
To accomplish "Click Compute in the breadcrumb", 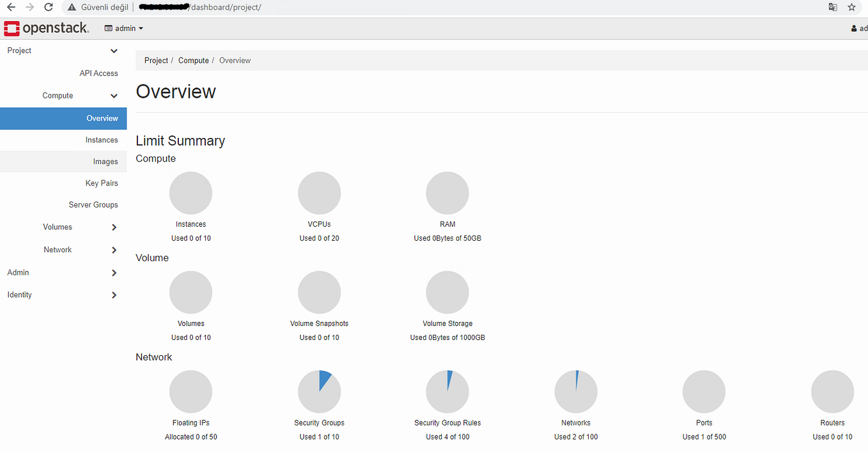I will coord(194,61).
